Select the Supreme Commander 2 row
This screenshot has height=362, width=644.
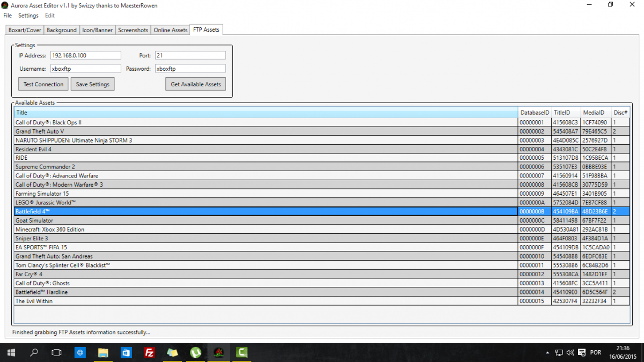(322, 167)
